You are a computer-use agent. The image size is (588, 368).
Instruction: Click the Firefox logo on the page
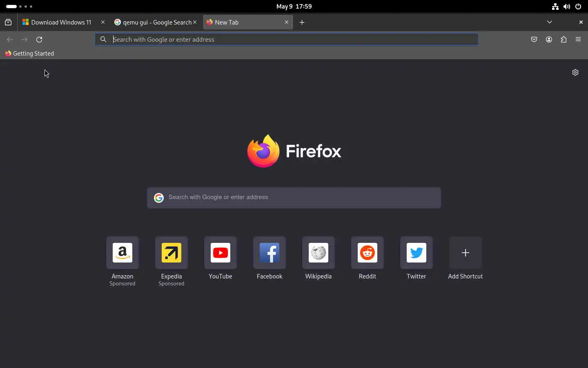pyautogui.click(x=294, y=151)
